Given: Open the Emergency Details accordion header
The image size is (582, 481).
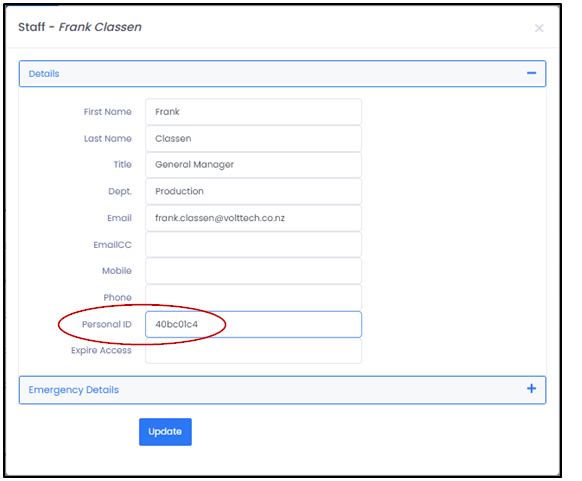Looking at the screenshot, I should 282,390.
